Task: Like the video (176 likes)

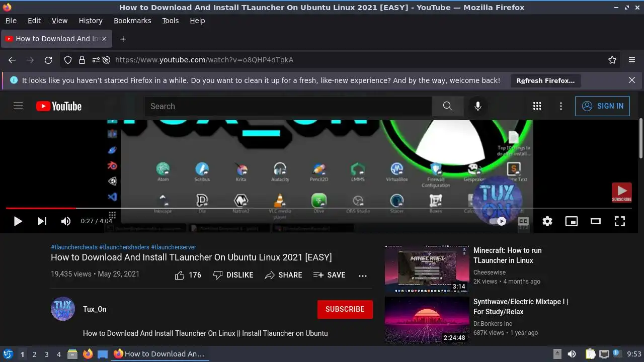Action: point(188,275)
